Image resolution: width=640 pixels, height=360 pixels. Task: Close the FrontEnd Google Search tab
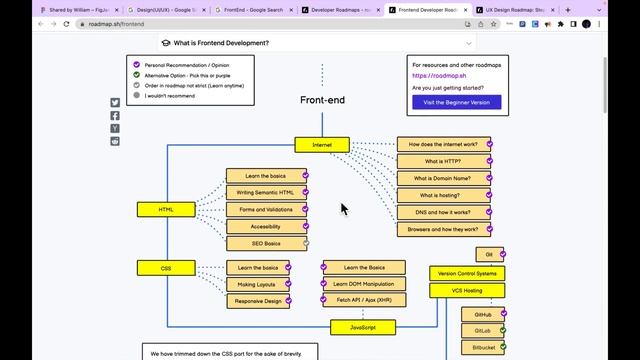tap(291, 10)
